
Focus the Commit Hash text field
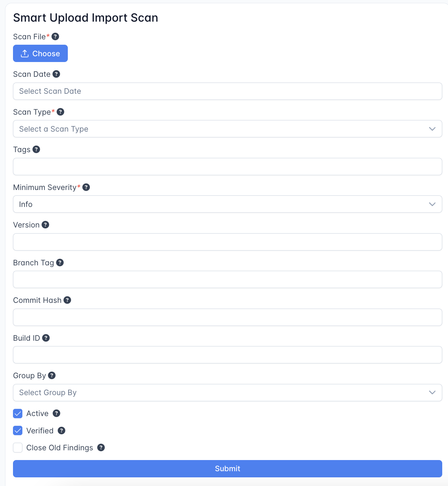click(227, 317)
